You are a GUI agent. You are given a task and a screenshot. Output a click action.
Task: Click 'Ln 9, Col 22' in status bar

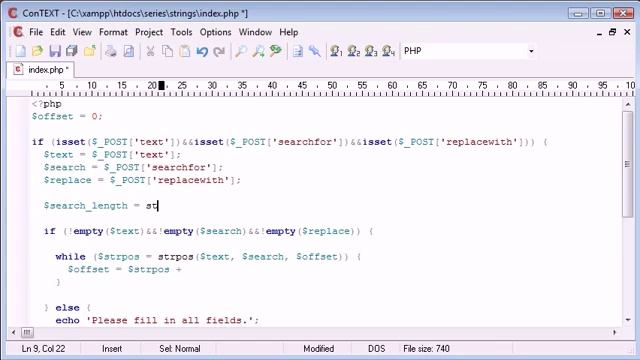[43, 349]
